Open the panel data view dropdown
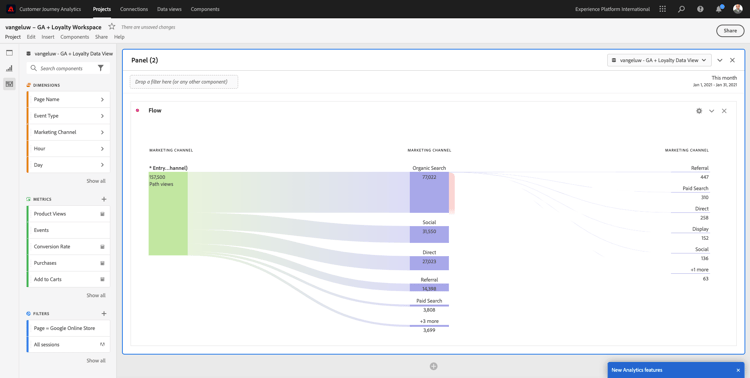 (659, 60)
